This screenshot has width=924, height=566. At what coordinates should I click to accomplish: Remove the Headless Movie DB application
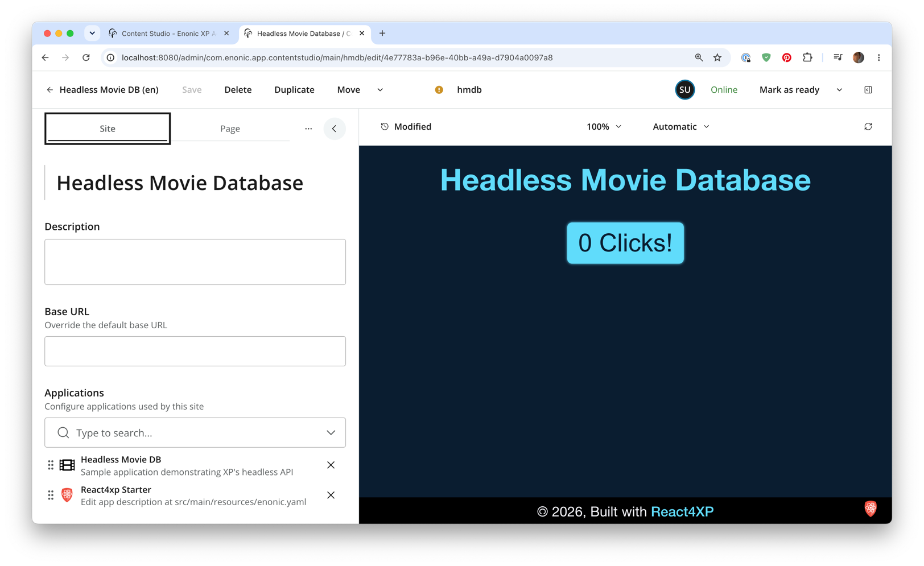(x=331, y=465)
